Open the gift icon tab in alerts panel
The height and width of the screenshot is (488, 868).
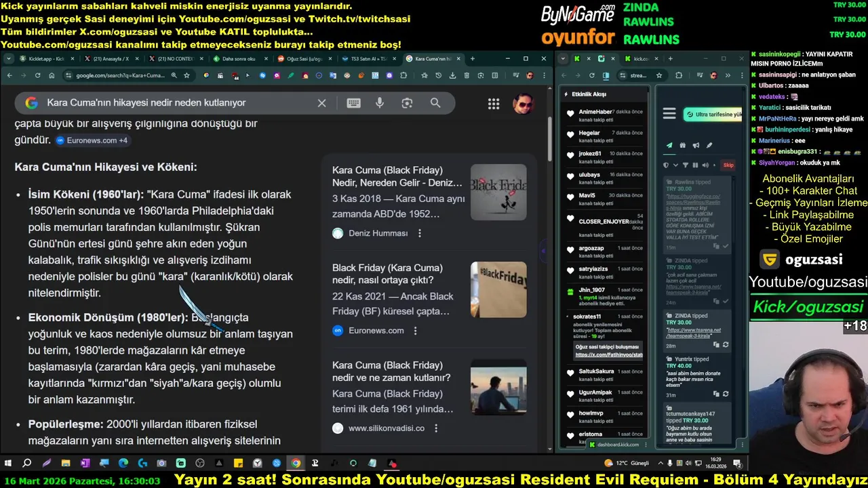682,145
